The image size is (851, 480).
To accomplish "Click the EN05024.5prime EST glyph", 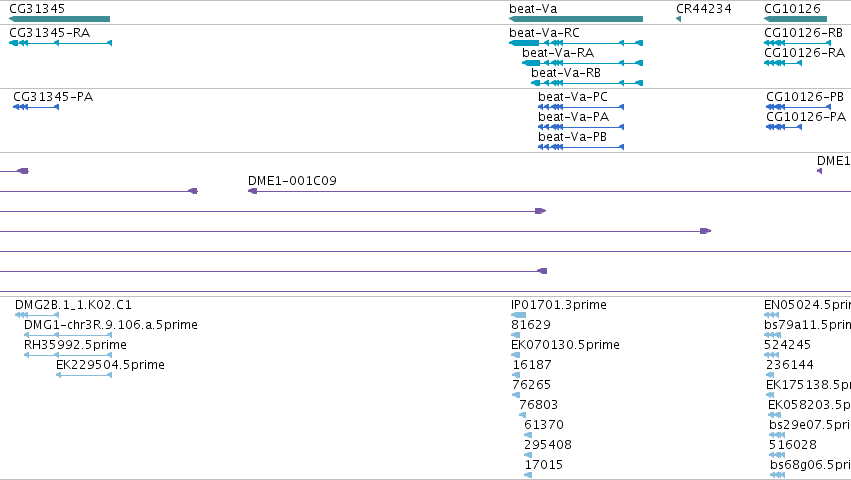I will point(771,315).
